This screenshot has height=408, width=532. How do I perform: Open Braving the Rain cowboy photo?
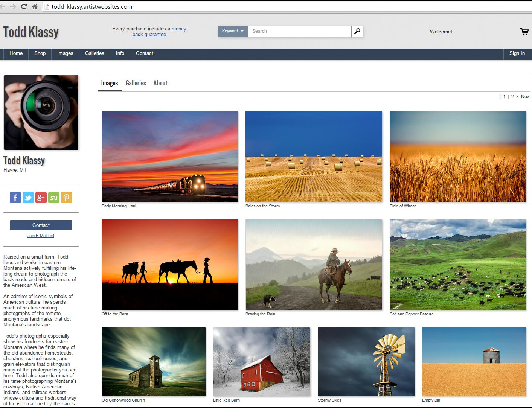click(x=314, y=265)
